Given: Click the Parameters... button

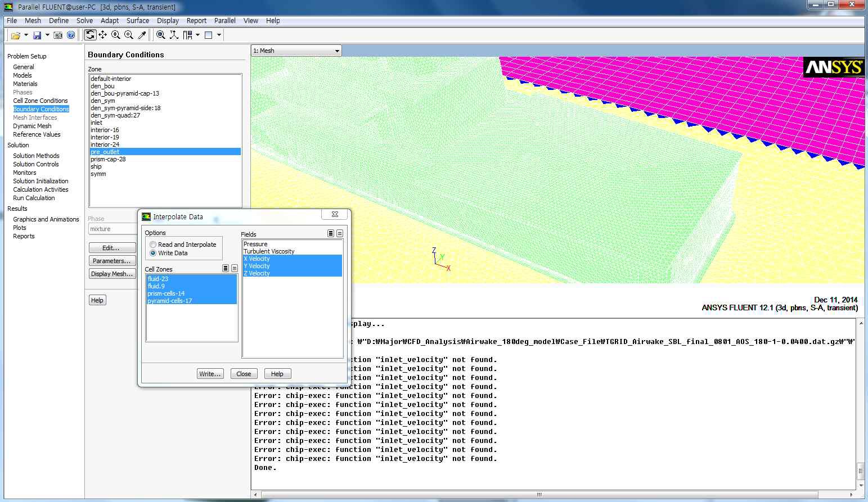Looking at the screenshot, I should (x=113, y=261).
